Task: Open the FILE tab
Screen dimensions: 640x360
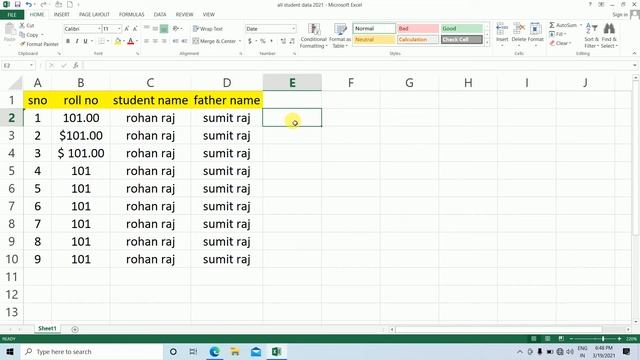Action: pyautogui.click(x=12, y=15)
